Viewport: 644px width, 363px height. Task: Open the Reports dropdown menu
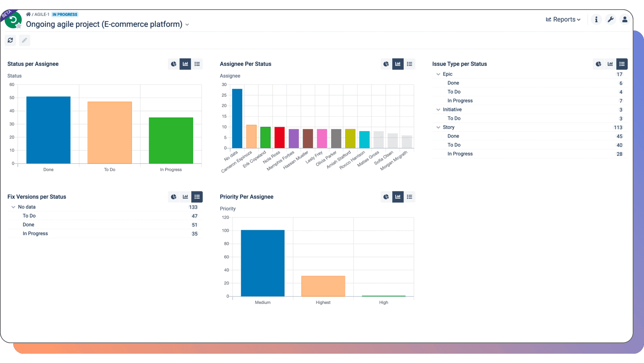(563, 20)
